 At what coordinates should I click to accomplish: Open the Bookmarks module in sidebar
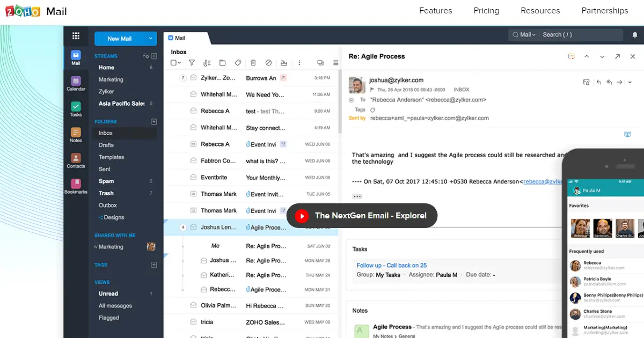76,187
